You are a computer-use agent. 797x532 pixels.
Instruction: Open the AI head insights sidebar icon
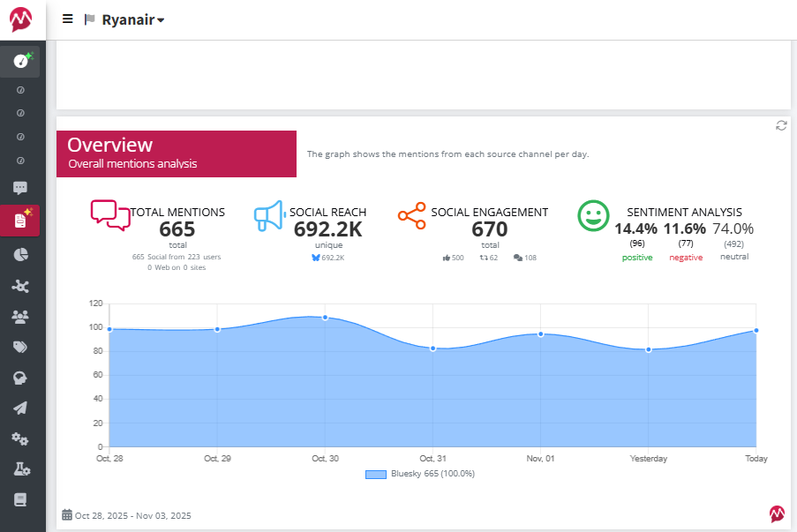20,378
